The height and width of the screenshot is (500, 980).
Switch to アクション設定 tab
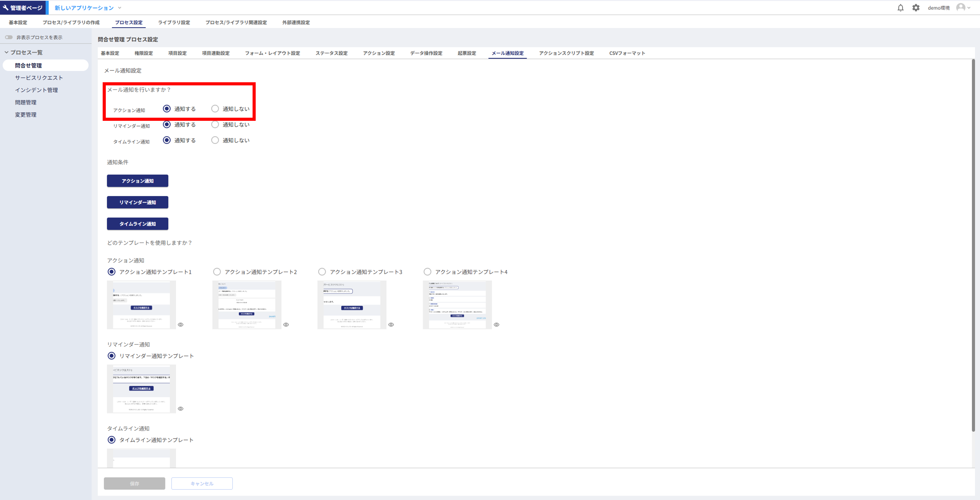click(x=379, y=53)
